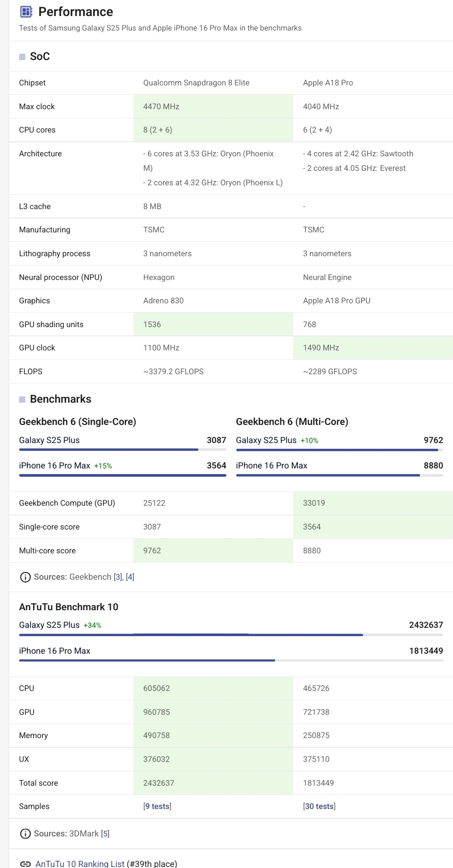Click the Lithography process row label

click(x=54, y=254)
